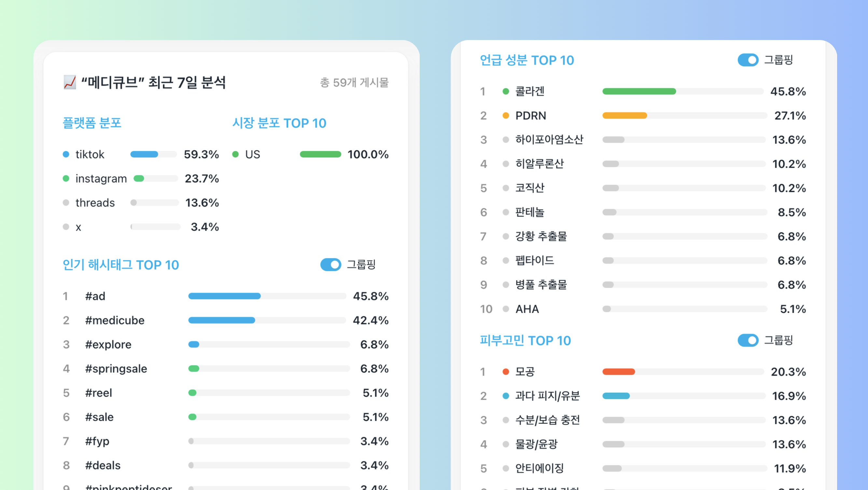868x490 pixels.
Task: Click the #ad percentage progress bar
Action: pos(267,296)
